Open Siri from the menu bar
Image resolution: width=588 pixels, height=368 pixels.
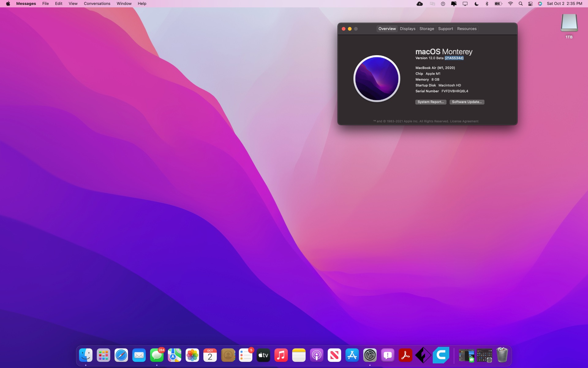[540, 4]
